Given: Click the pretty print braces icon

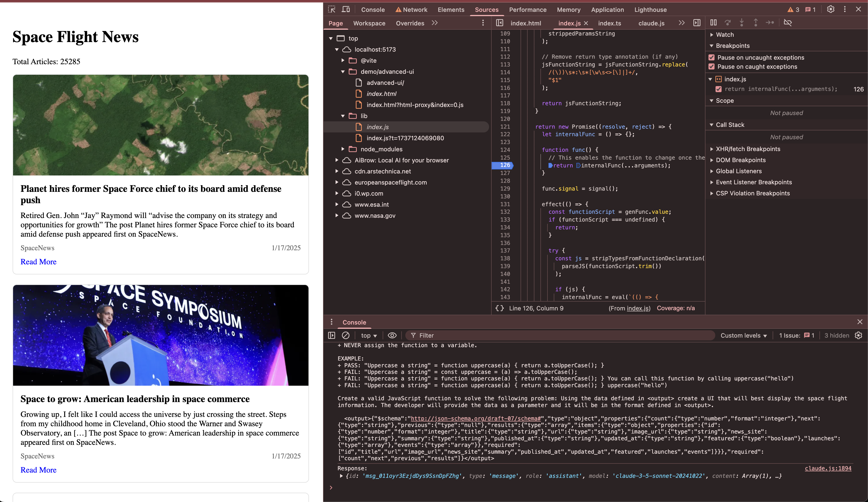Looking at the screenshot, I should (x=499, y=308).
